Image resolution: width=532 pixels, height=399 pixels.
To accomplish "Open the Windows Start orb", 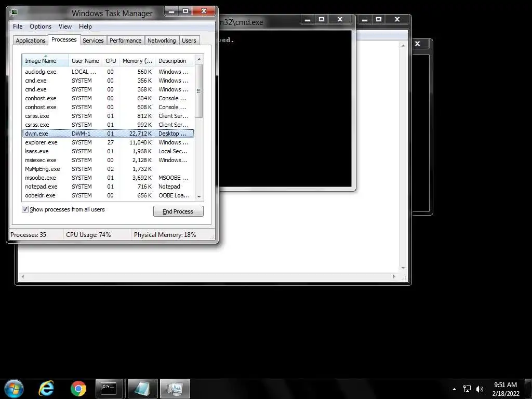I will [14, 389].
